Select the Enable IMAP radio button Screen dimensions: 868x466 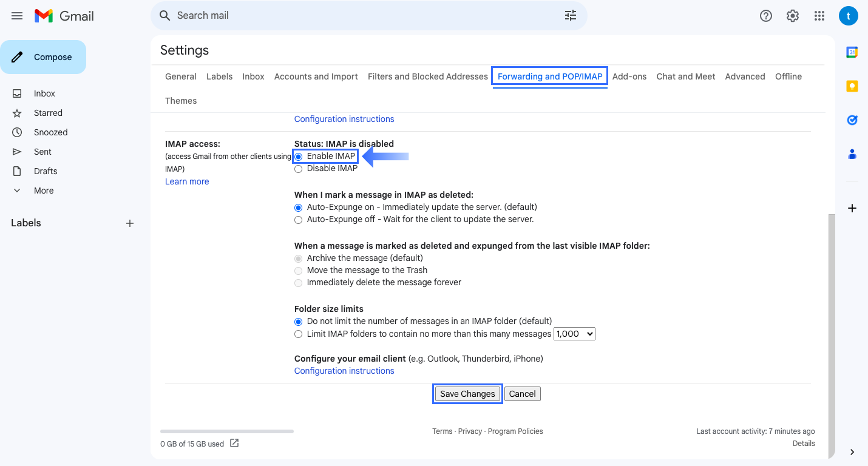pos(298,156)
